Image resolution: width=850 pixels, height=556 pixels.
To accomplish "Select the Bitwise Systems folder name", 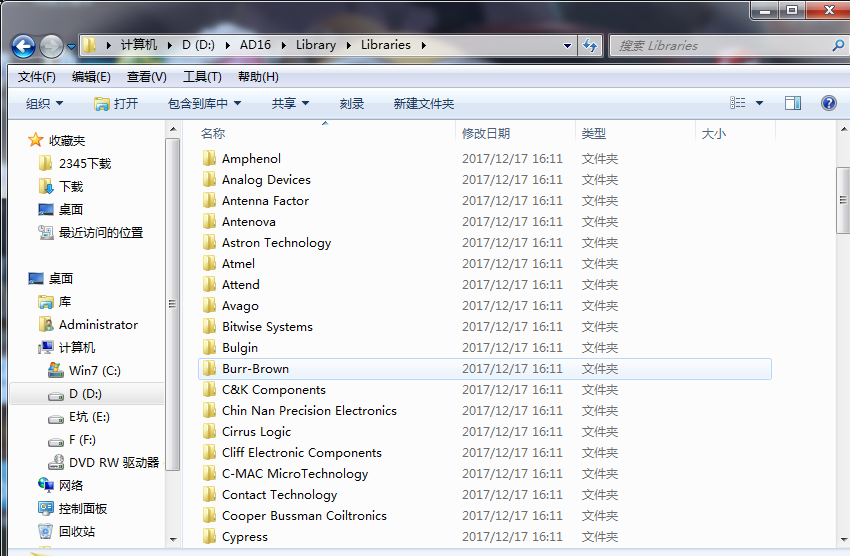I will tap(267, 327).
